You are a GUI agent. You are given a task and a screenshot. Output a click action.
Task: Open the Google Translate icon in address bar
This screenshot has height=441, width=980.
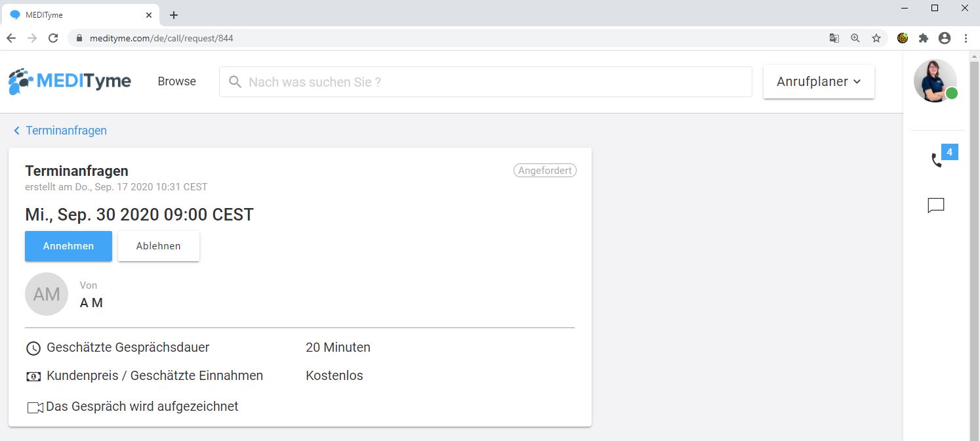(x=834, y=38)
